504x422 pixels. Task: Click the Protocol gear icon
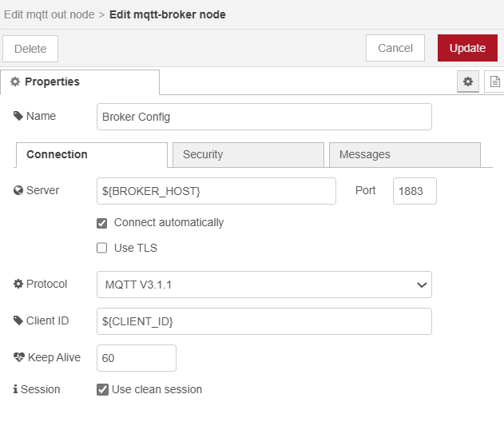[18, 284]
